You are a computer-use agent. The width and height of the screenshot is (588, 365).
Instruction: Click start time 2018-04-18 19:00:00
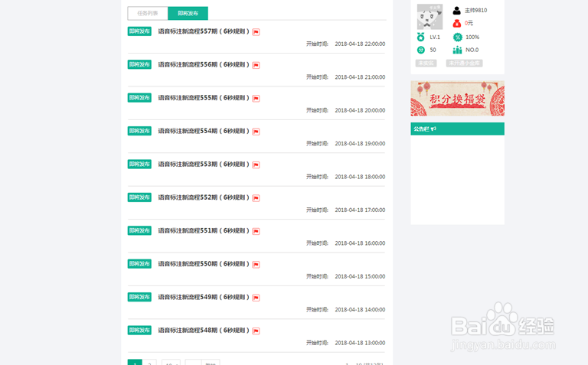click(360, 144)
